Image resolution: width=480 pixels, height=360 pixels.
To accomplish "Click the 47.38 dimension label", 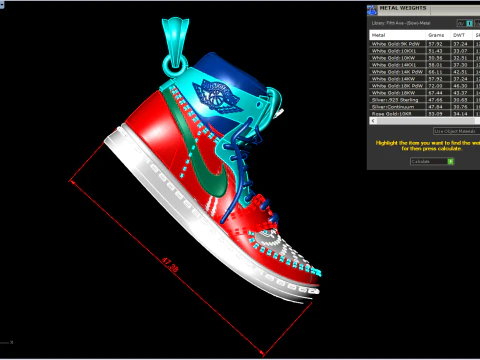I will pos(170,265).
